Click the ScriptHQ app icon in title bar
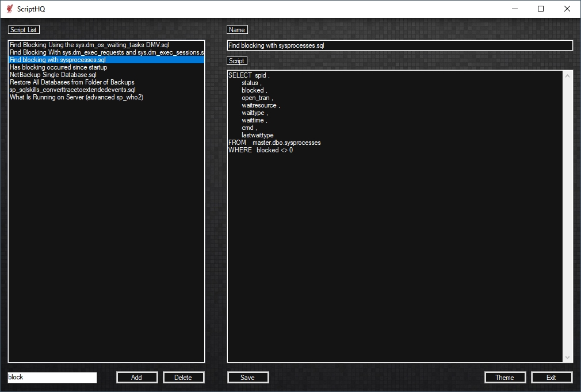This screenshot has width=581, height=392. point(9,9)
